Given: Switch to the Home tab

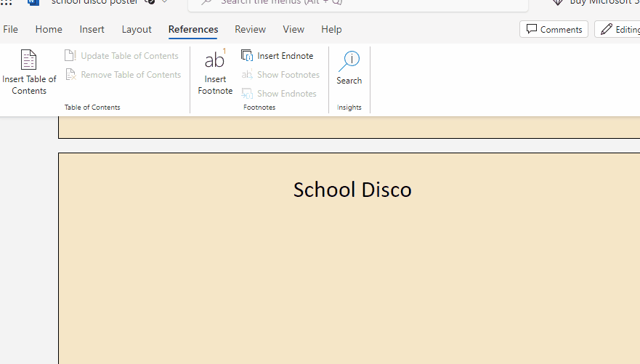Looking at the screenshot, I should click(49, 29).
